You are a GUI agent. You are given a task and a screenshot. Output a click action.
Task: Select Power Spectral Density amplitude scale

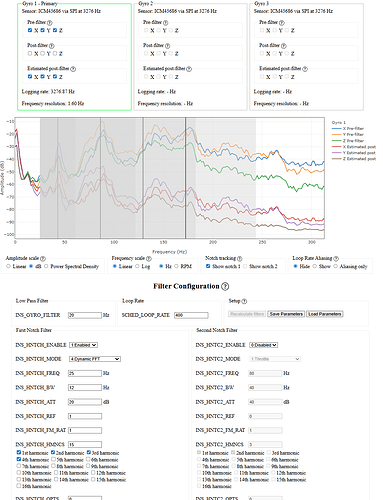click(x=46, y=266)
